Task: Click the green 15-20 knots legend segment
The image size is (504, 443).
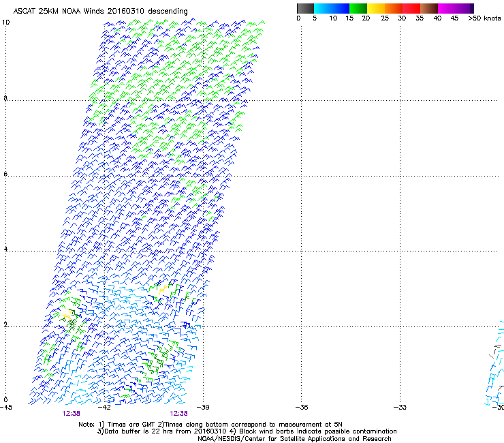Action: [358, 8]
